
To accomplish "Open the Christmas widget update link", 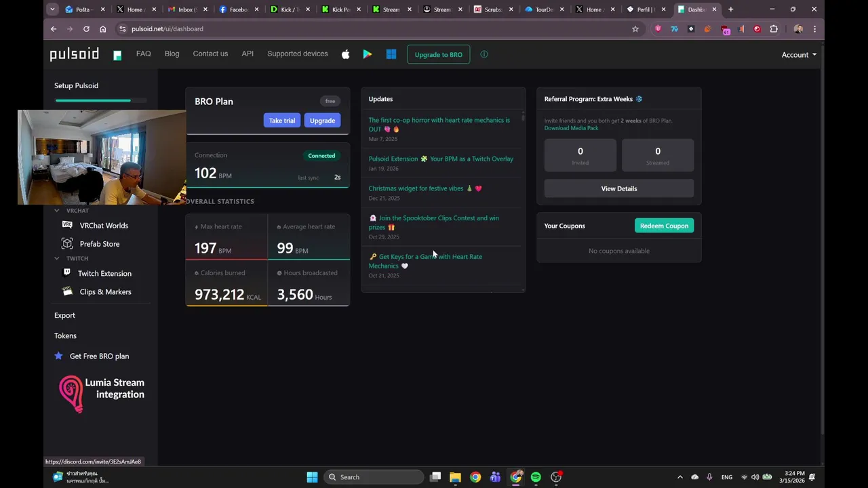I will click(425, 188).
